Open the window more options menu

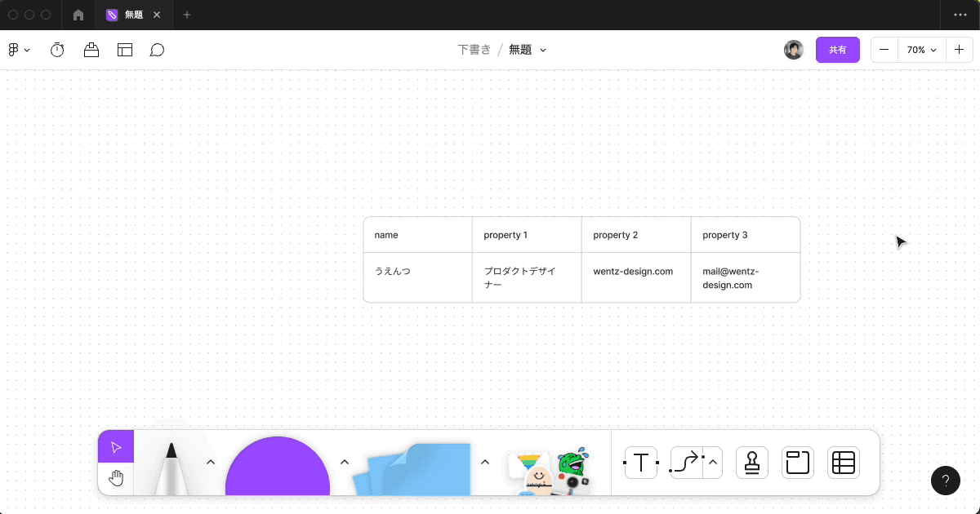click(x=960, y=15)
